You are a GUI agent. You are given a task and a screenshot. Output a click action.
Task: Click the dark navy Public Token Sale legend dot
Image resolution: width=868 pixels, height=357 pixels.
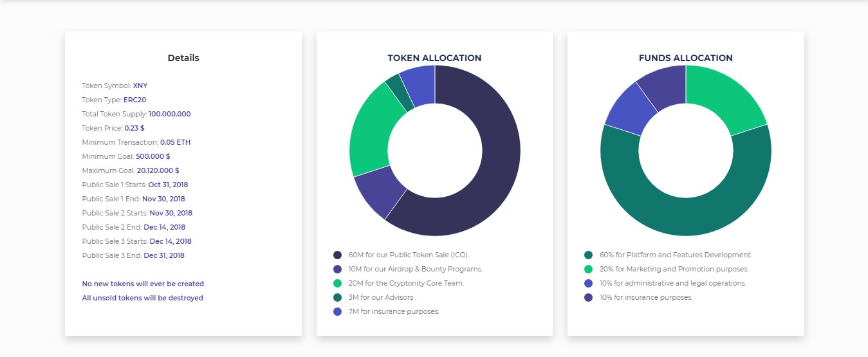(337, 255)
